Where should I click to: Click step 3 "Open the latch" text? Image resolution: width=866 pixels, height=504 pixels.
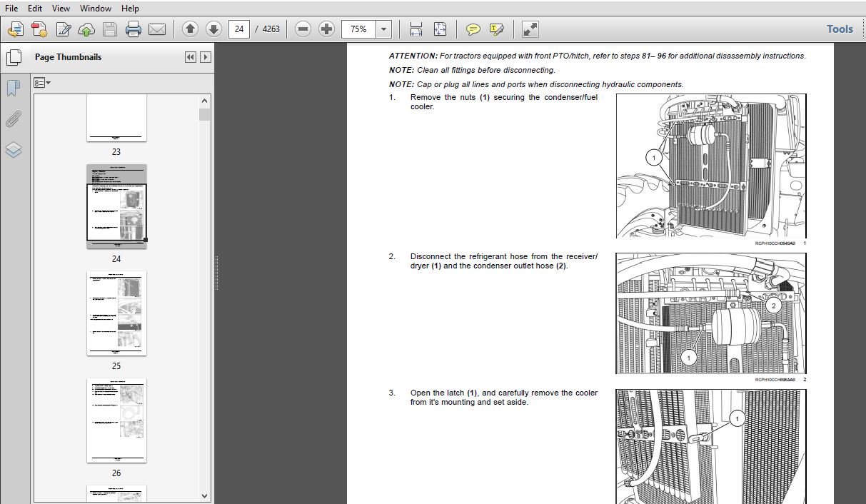pos(504,398)
